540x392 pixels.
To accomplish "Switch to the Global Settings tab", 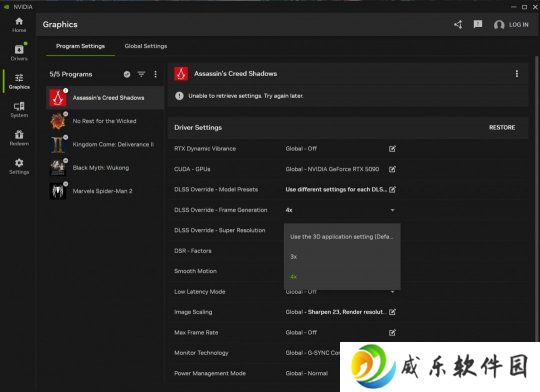I will 146,46.
